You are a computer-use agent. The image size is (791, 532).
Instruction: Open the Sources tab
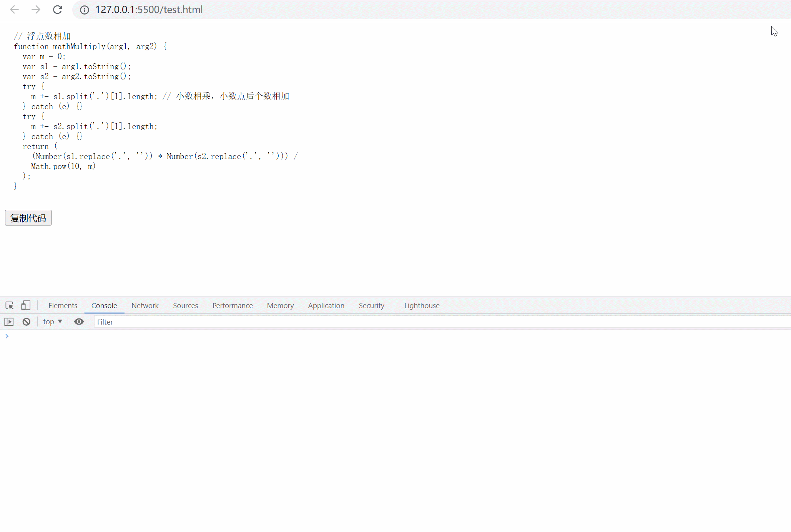coord(185,306)
